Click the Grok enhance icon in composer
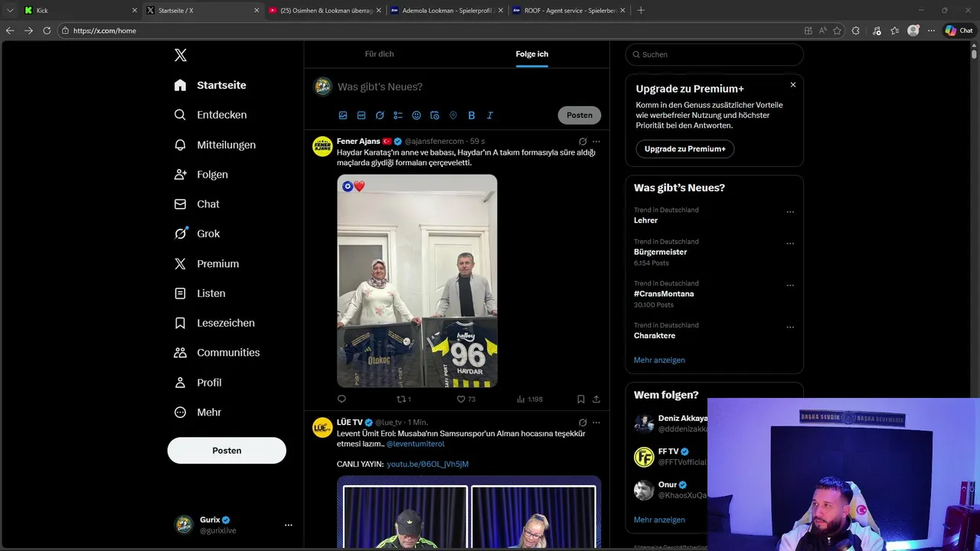 tap(380, 116)
